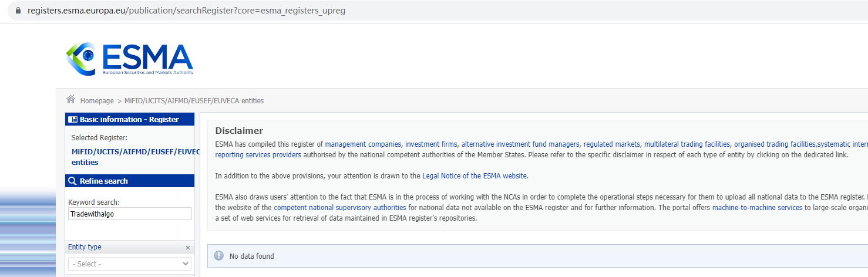Click the Entity type filter label
The width and height of the screenshot is (868, 277).
(x=85, y=247)
